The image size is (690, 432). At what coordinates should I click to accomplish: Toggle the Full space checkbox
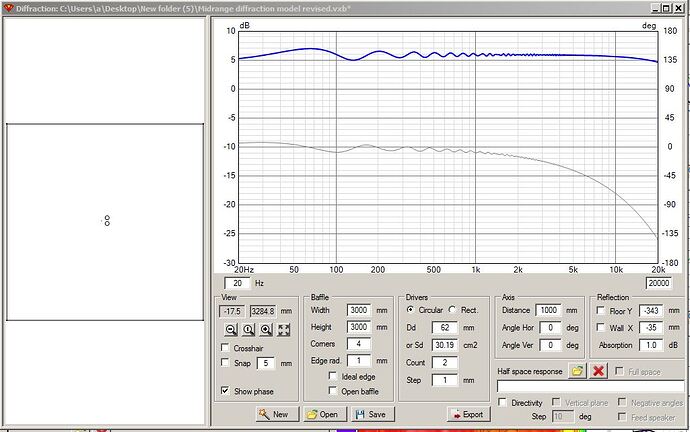(x=619, y=371)
